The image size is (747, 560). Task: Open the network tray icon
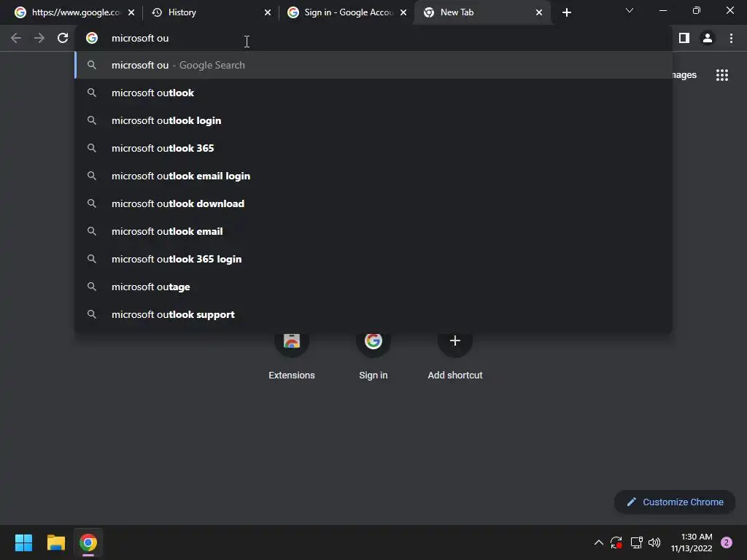[636, 542]
